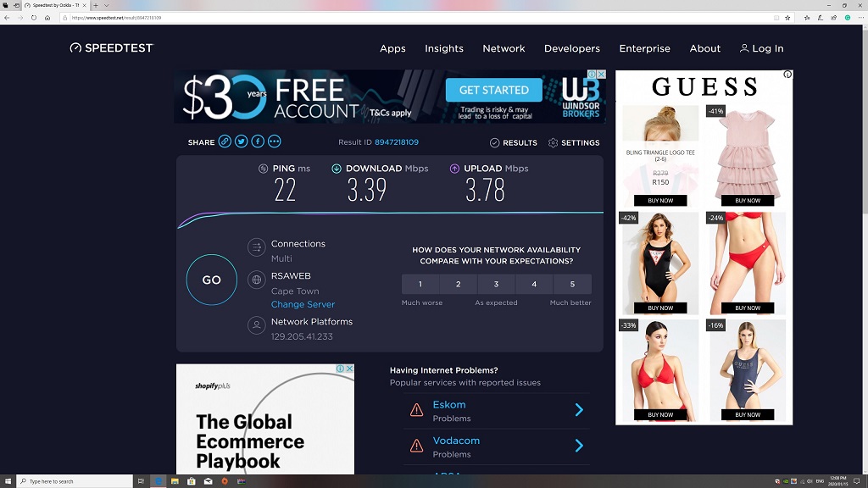Open the Add notes pen icon
Image resolution: width=868 pixels, height=488 pixels.
821,18
